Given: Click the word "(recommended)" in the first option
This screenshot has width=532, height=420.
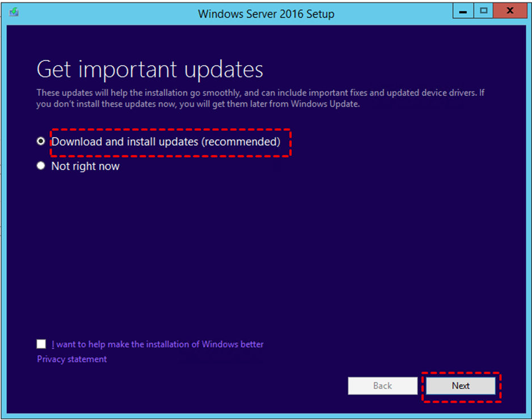Looking at the screenshot, I should point(241,142).
